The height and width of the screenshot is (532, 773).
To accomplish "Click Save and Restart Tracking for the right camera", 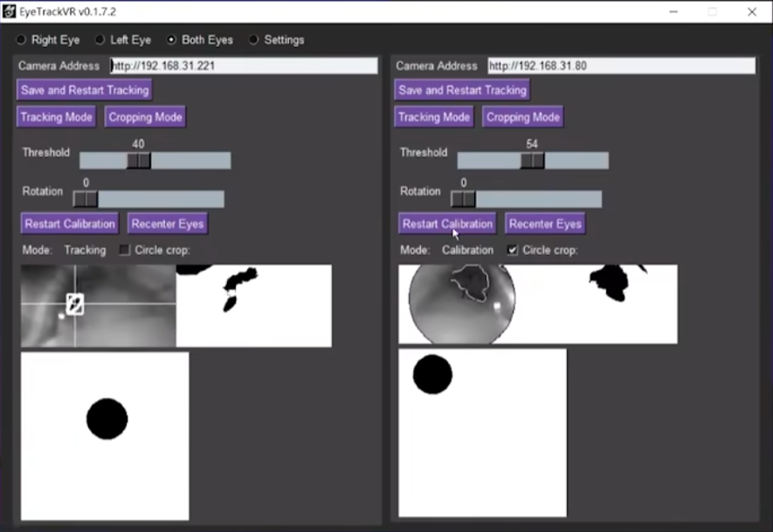I will 461,90.
